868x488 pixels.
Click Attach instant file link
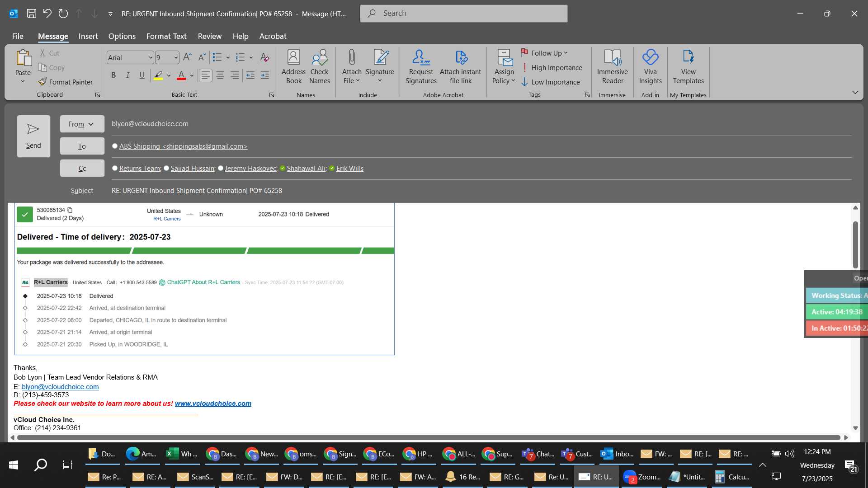click(461, 67)
